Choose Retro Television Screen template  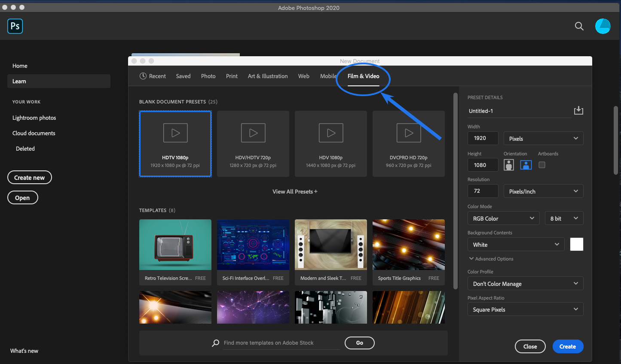pos(175,252)
